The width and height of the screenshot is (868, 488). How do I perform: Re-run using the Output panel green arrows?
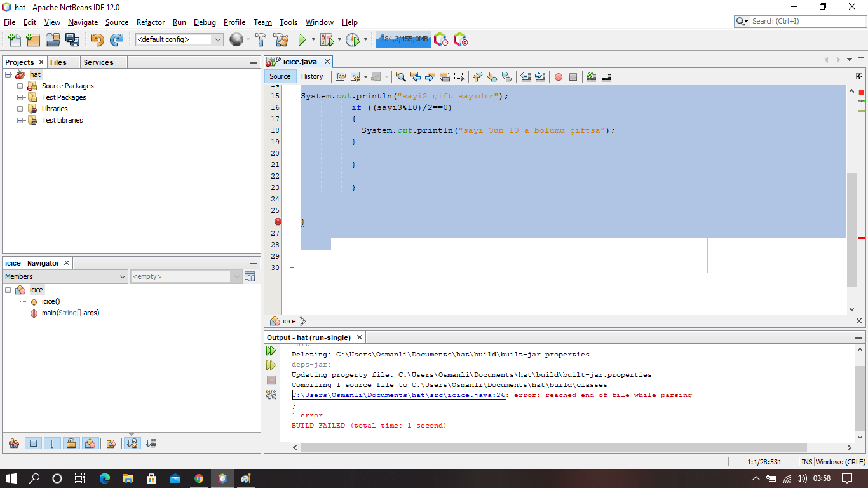pos(271,351)
